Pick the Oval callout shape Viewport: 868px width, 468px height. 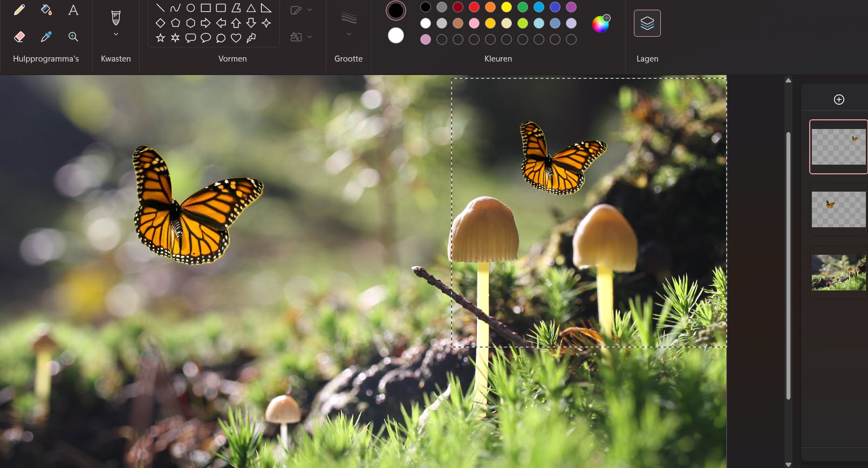pos(206,38)
